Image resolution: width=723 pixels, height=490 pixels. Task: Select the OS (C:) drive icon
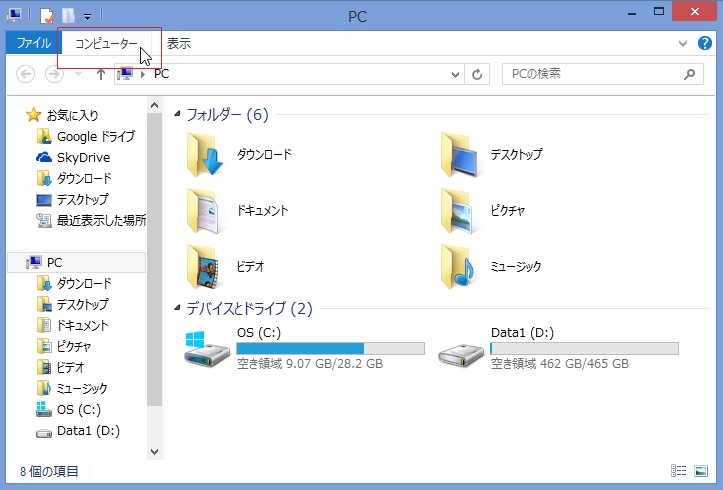coord(207,350)
